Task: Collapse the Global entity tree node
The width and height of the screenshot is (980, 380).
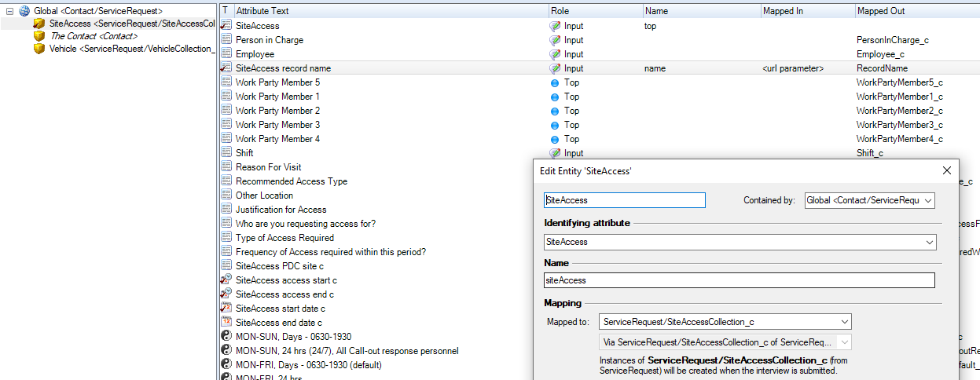Action: [9, 11]
